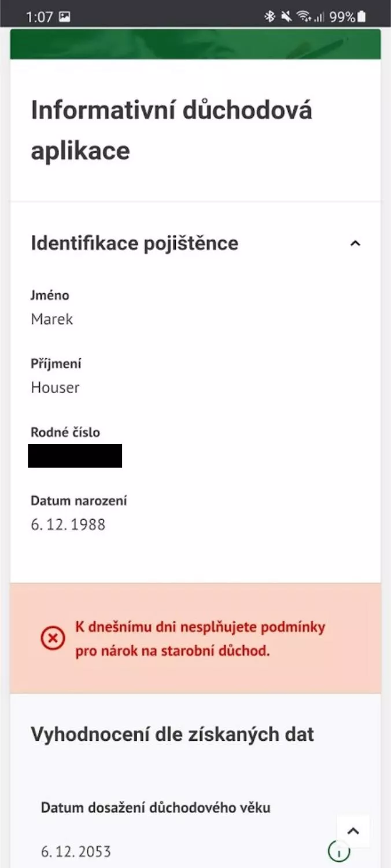Tap the surname value Houser

pos(55,388)
